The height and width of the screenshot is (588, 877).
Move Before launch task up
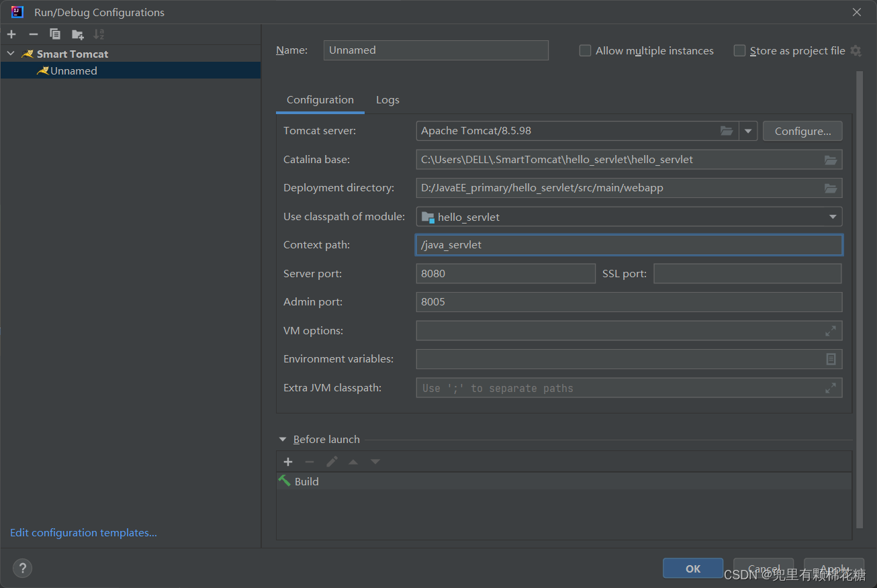353,462
